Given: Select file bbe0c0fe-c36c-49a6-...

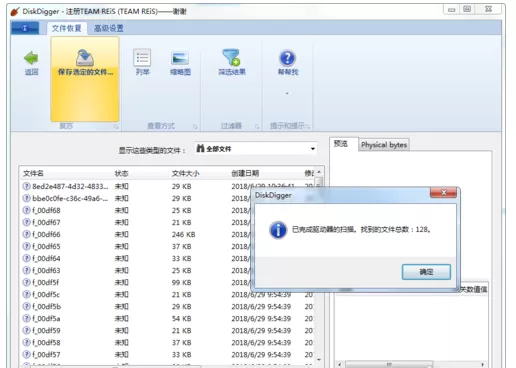Looking at the screenshot, I should pos(70,198).
